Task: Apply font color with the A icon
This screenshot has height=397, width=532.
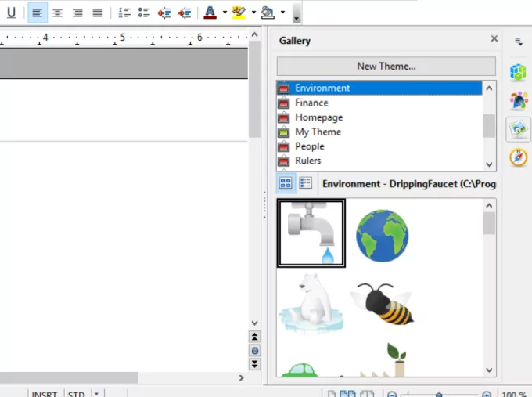Action: (x=210, y=13)
